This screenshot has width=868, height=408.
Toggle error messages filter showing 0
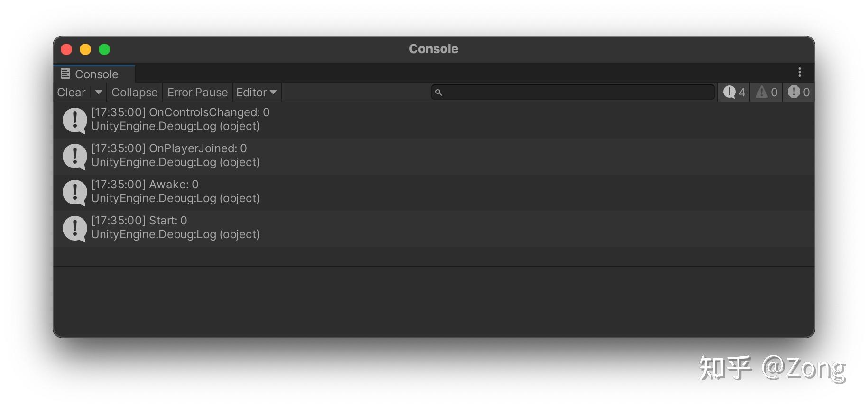(799, 93)
